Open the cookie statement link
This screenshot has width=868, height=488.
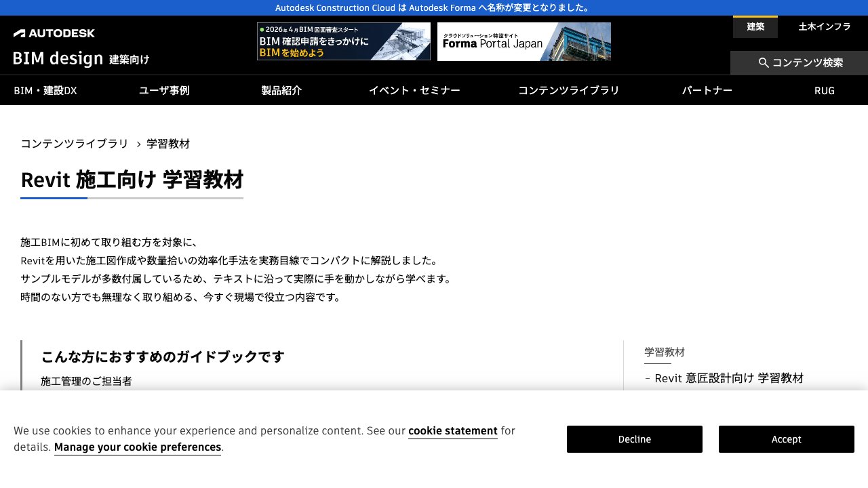[x=453, y=431]
